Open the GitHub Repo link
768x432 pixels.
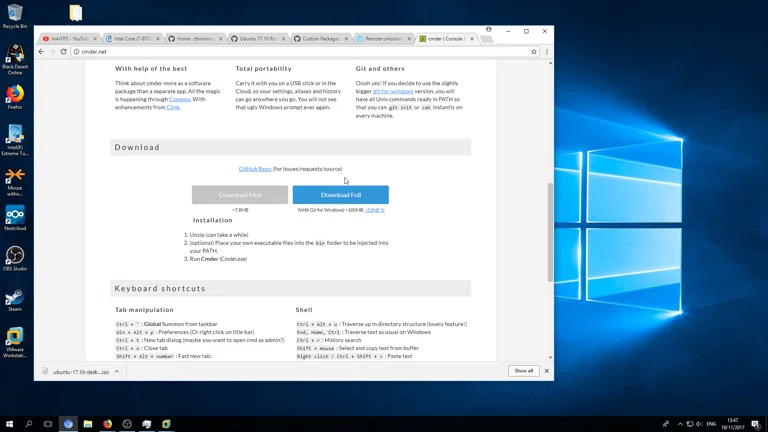[255, 169]
